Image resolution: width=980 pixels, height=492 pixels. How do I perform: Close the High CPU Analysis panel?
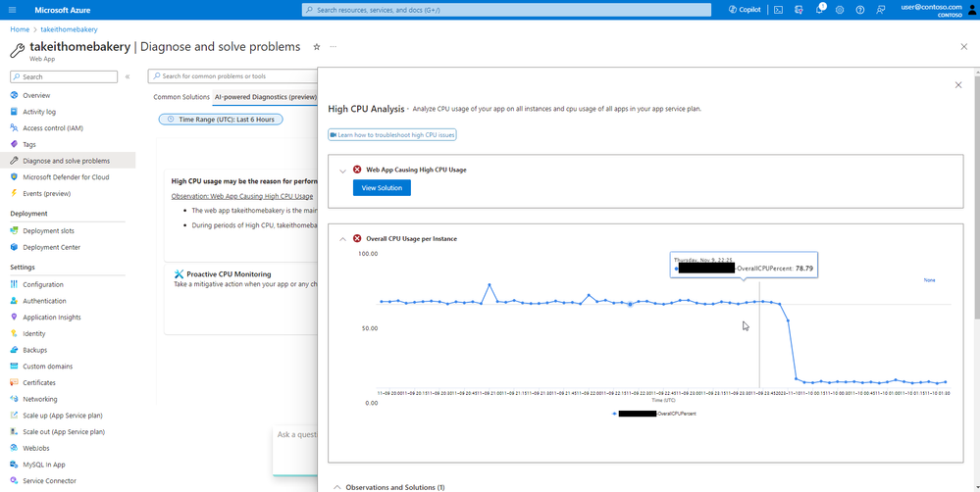click(958, 85)
